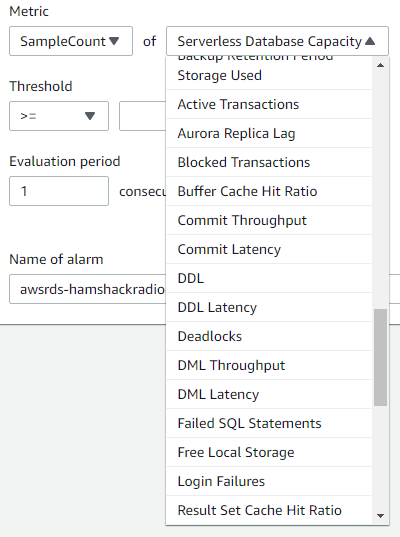This screenshot has width=400, height=537.
Task: Pick Buffer Cache Hit Ratio
Action: point(269,191)
